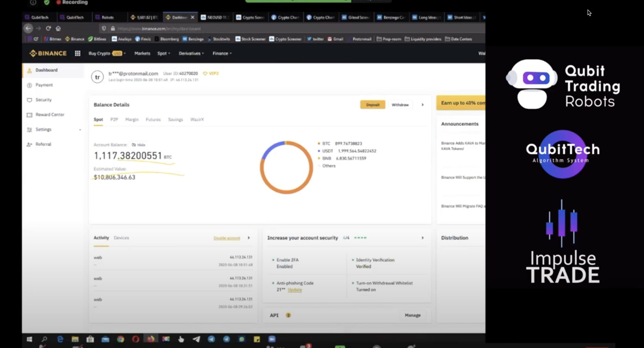Open the Derivatives dropdown menu

pyautogui.click(x=191, y=53)
